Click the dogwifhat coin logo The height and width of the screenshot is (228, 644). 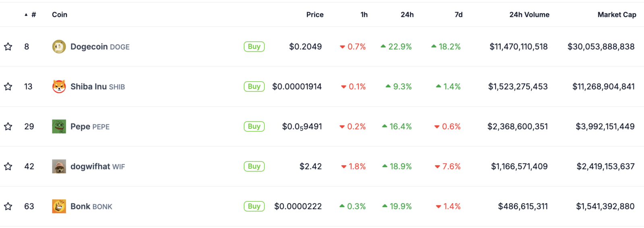[x=59, y=166]
